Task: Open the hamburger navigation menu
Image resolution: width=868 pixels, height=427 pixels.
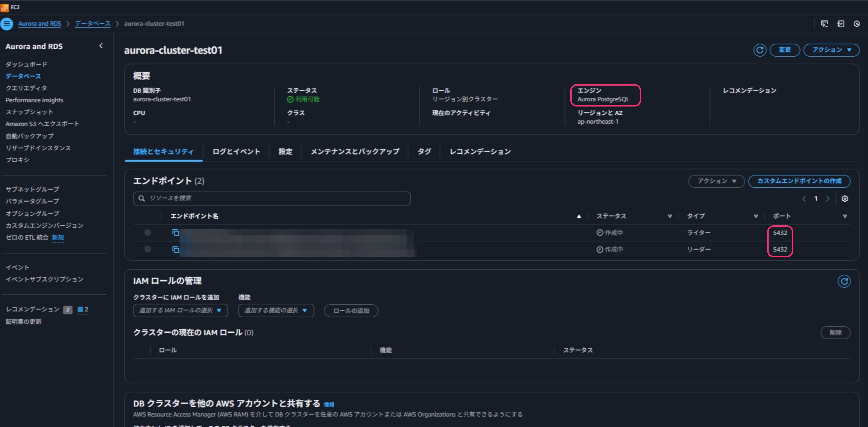Action: click(7, 24)
